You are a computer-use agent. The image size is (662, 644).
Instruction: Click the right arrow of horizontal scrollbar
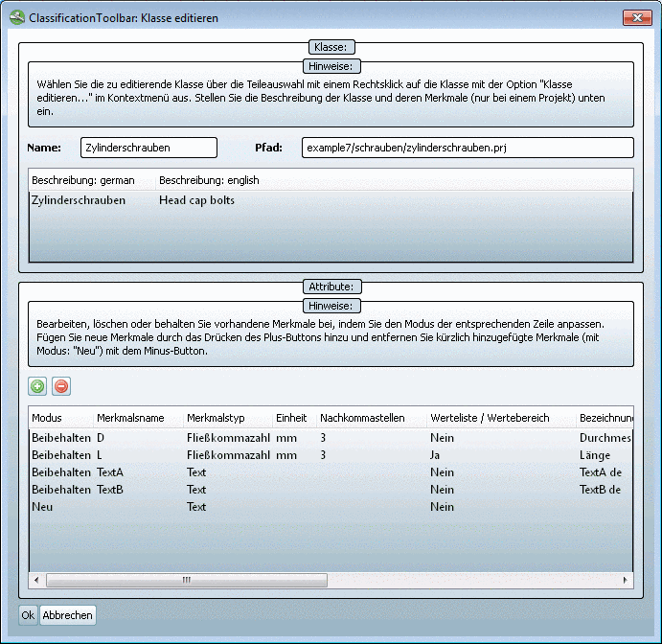626,580
